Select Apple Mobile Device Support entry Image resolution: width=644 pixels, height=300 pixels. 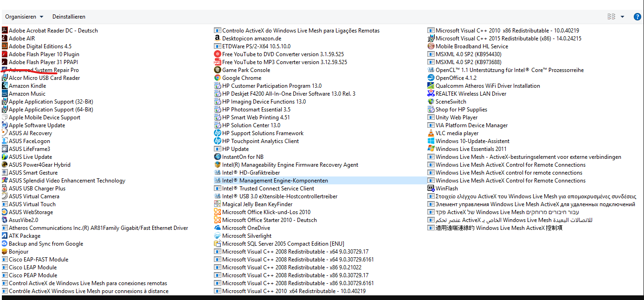coord(41,117)
